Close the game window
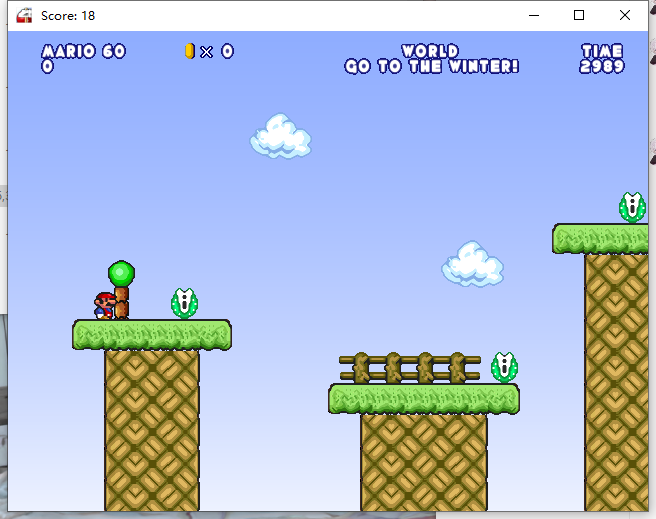This screenshot has width=656, height=519. [x=625, y=15]
